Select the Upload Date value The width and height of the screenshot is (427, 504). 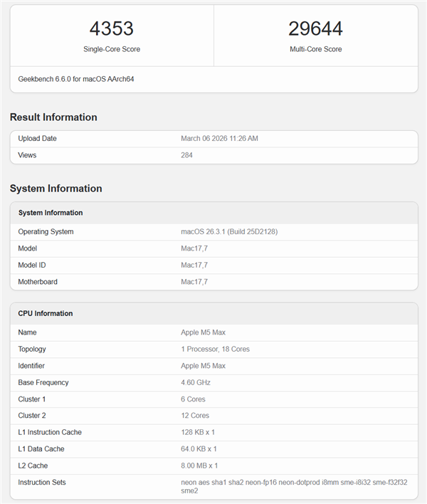click(x=219, y=138)
